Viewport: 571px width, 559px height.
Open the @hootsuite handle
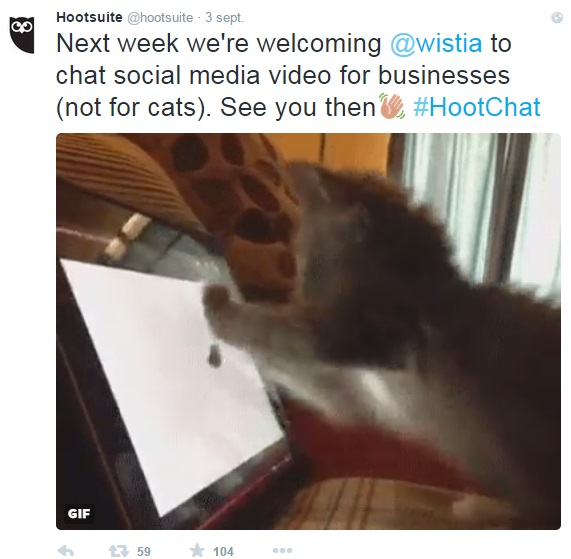click(x=160, y=17)
